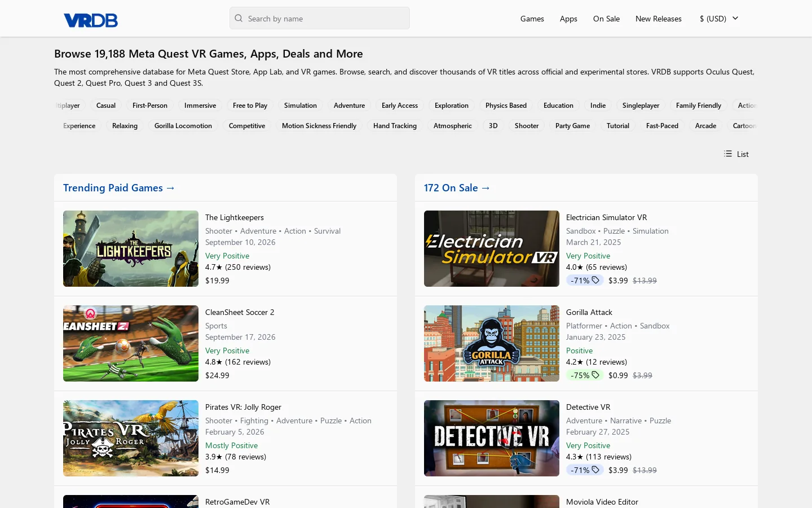
Task: Open the Pirates VR: Jolly Roger thumbnail
Action: [x=131, y=438]
